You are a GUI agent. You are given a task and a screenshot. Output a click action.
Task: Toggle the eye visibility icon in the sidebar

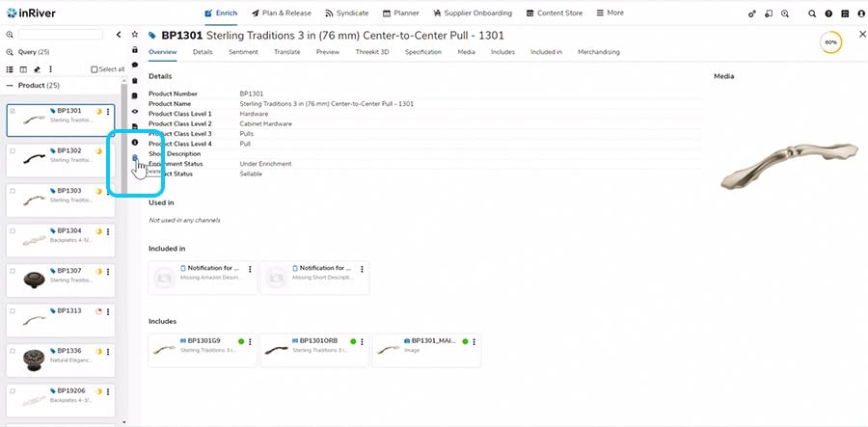point(134,111)
